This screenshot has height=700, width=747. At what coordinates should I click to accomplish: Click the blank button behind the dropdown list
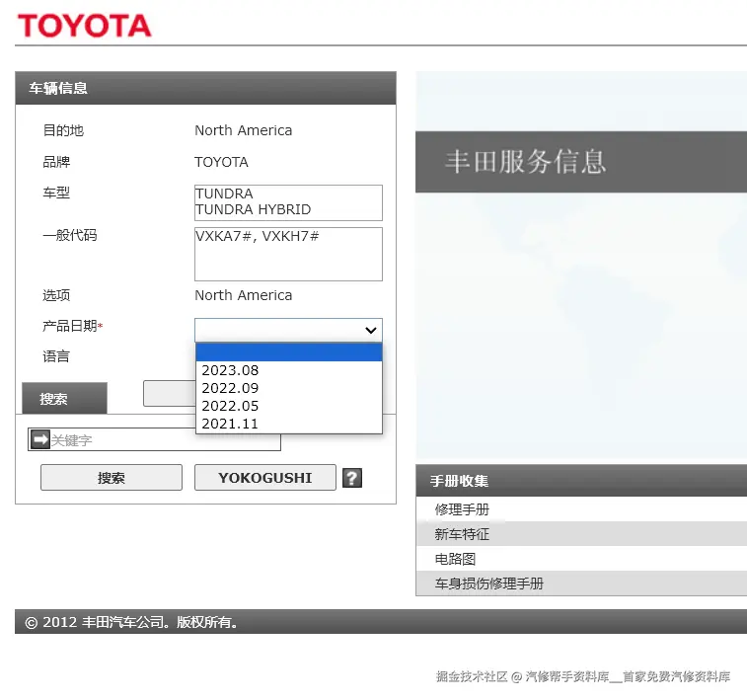tap(169, 394)
